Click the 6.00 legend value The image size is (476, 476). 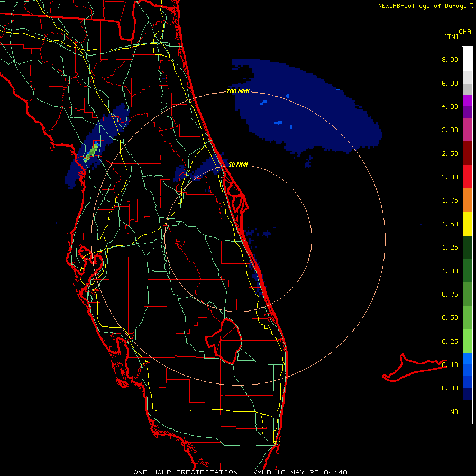[450, 83]
